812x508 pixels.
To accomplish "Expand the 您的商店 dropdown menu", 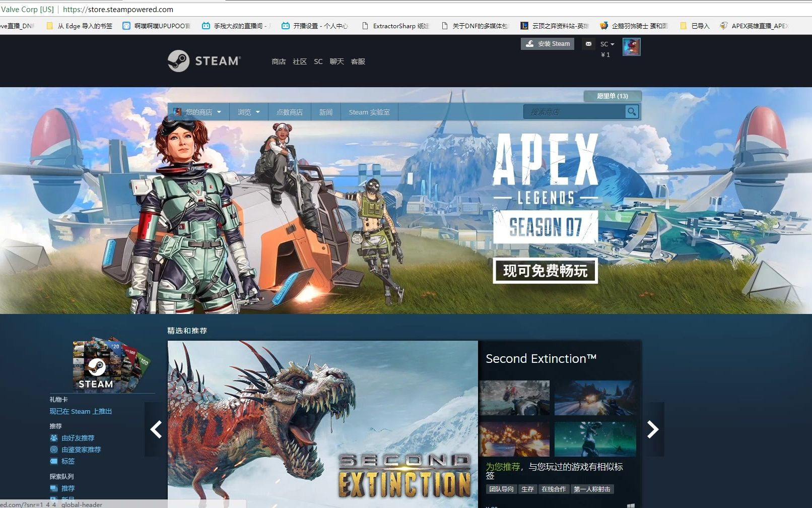I will (198, 112).
